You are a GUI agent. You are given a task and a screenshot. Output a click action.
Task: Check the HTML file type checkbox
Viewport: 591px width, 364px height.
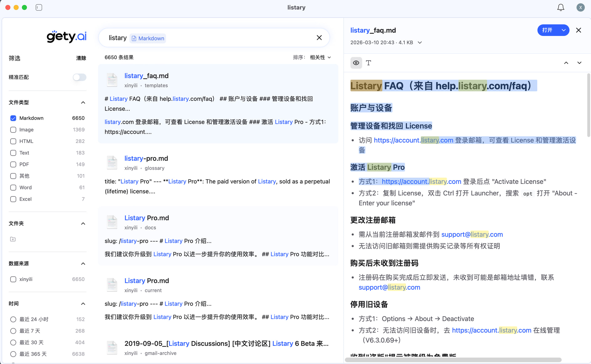pos(13,141)
